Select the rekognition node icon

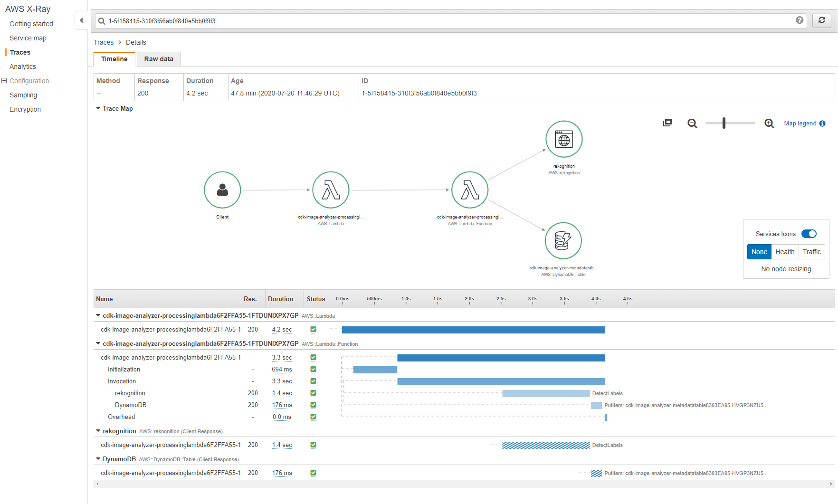[x=564, y=139]
